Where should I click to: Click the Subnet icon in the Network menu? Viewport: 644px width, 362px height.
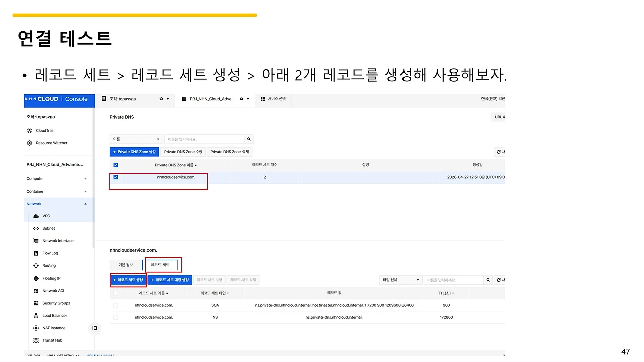tap(36, 228)
